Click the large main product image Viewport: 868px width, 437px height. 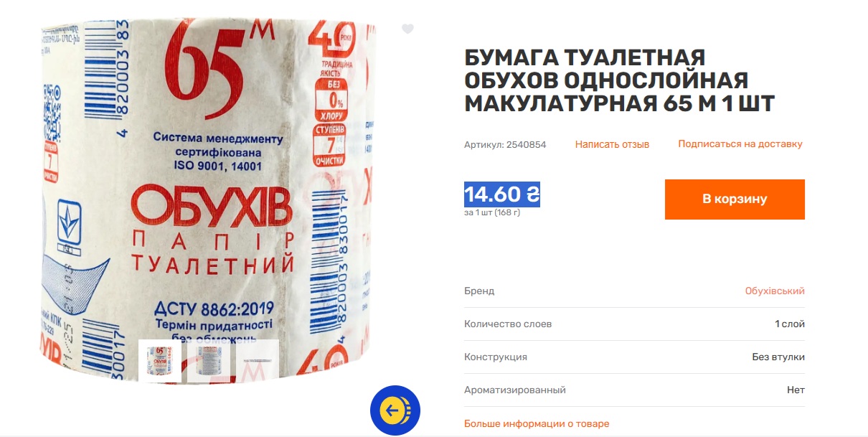coord(208,194)
